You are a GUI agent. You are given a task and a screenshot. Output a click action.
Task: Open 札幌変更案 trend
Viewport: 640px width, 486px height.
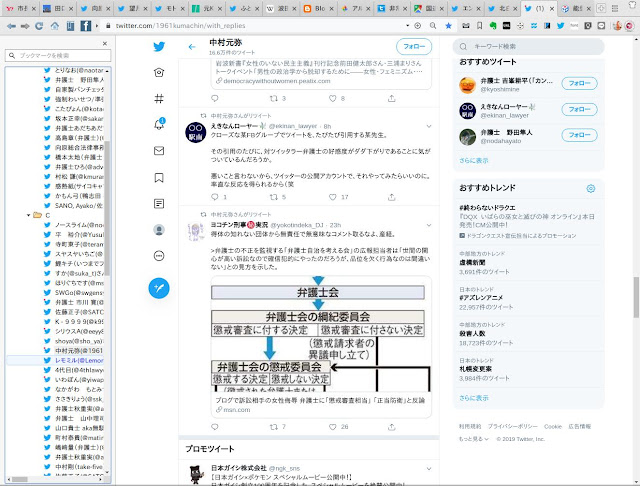click(x=476, y=369)
